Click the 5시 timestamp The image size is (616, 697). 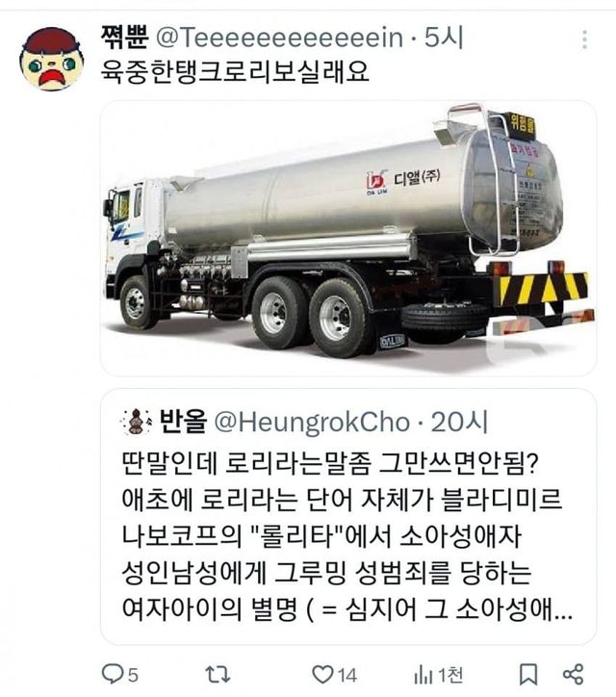click(444, 38)
